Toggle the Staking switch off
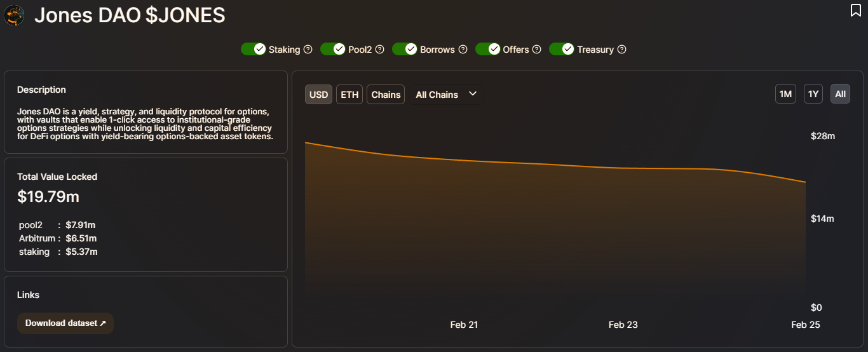Image resolution: width=868 pixels, height=352 pixels. [253, 49]
